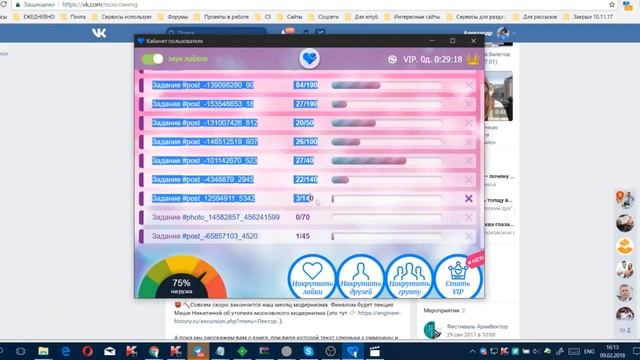Launch Microsoft Edge from the taskbar
The width and height of the screenshot is (640, 360).
click(x=65, y=351)
